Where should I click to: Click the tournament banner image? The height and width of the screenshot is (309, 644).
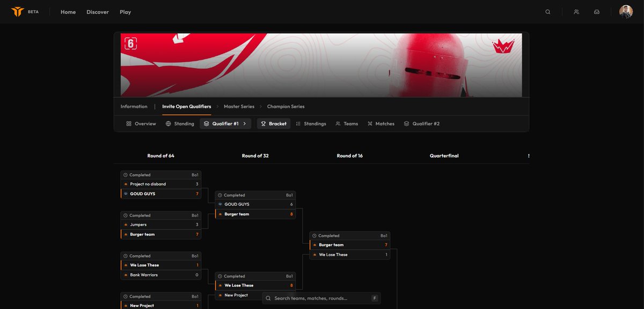pos(321,65)
